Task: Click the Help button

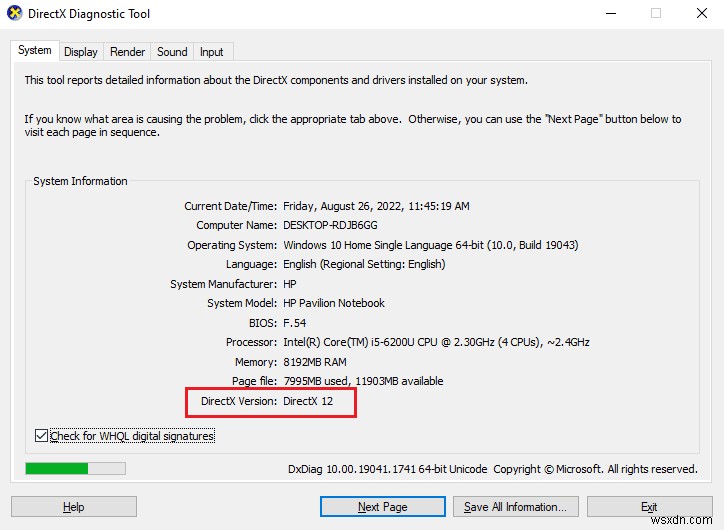Action: (74, 506)
